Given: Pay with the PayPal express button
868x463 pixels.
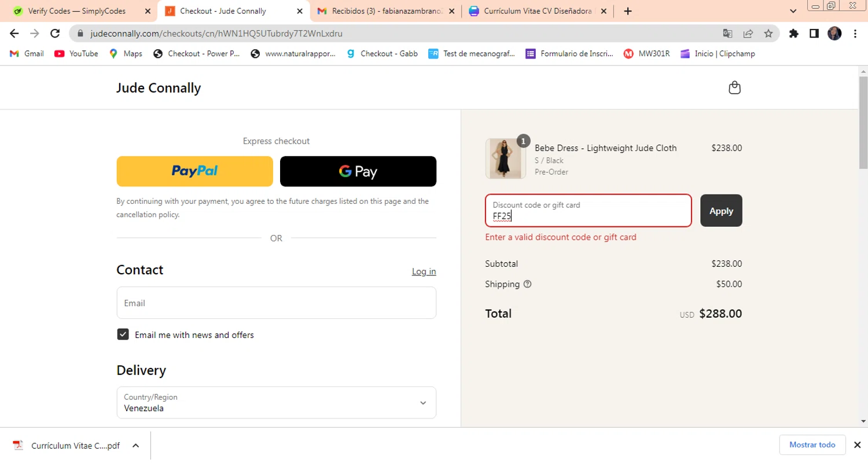Looking at the screenshot, I should click(194, 171).
